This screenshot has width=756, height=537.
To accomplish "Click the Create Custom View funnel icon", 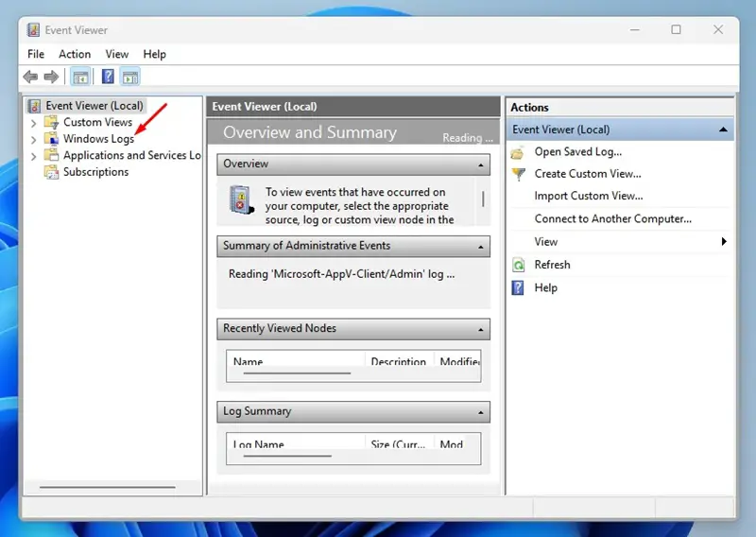I will (518, 174).
